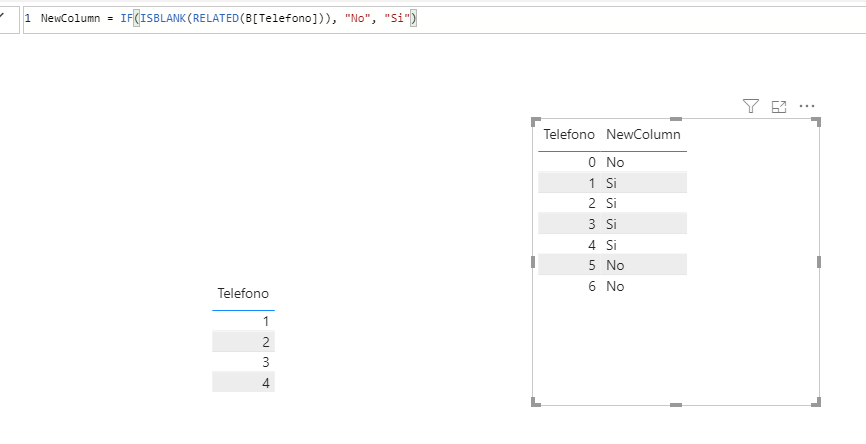This screenshot has width=866, height=444.
Task: Select value 1 in the small left table
Action: coord(266,321)
